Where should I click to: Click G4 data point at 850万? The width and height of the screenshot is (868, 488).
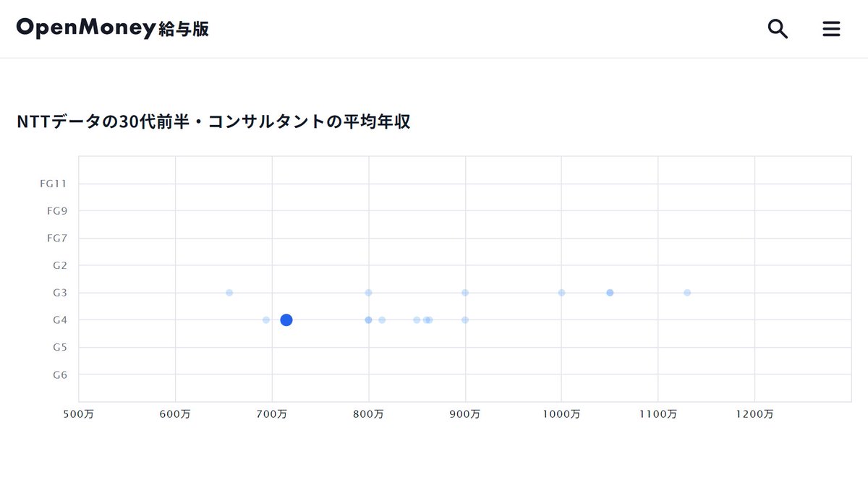click(x=417, y=320)
